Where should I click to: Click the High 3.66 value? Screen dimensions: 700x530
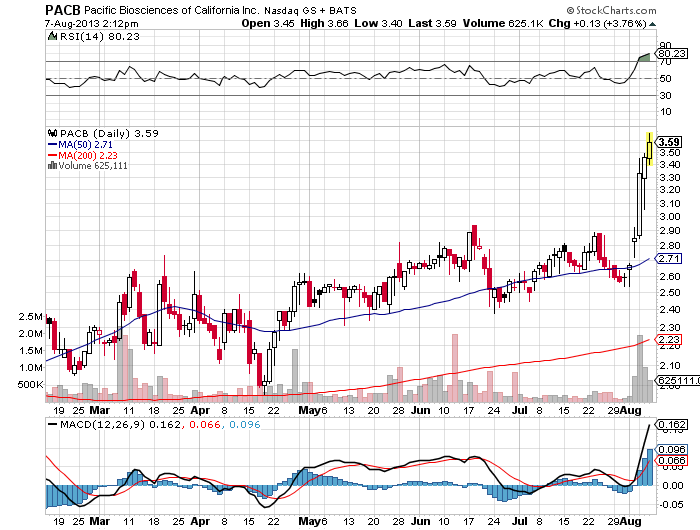pos(324,23)
